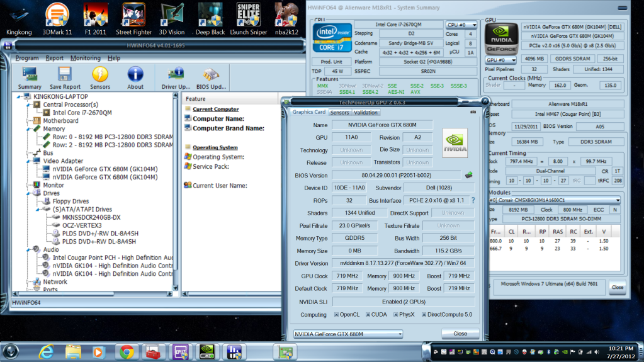Open the CPU #0 dropdown in System Summary
Image resolution: width=644 pixels, height=362 pixels.
tap(461, 25)
